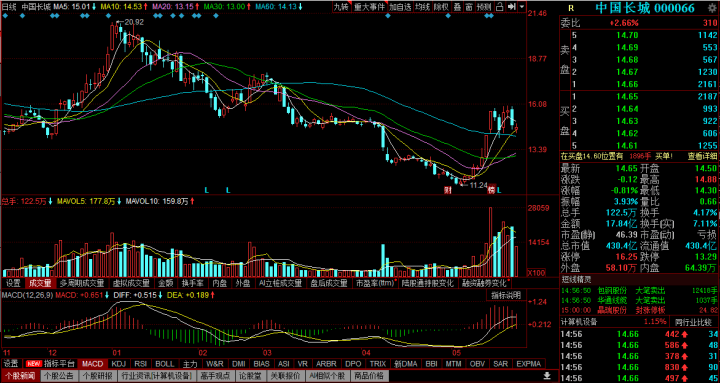Open 重大事件 major events menu
The image size is (720, 383).
coord(369,6)
